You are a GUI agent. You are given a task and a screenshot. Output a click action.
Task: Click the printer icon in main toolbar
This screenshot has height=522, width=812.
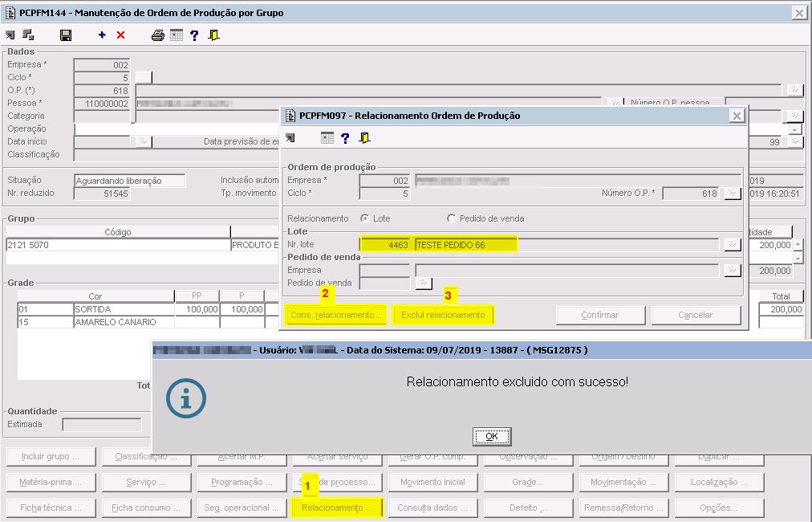coord(158,35)
